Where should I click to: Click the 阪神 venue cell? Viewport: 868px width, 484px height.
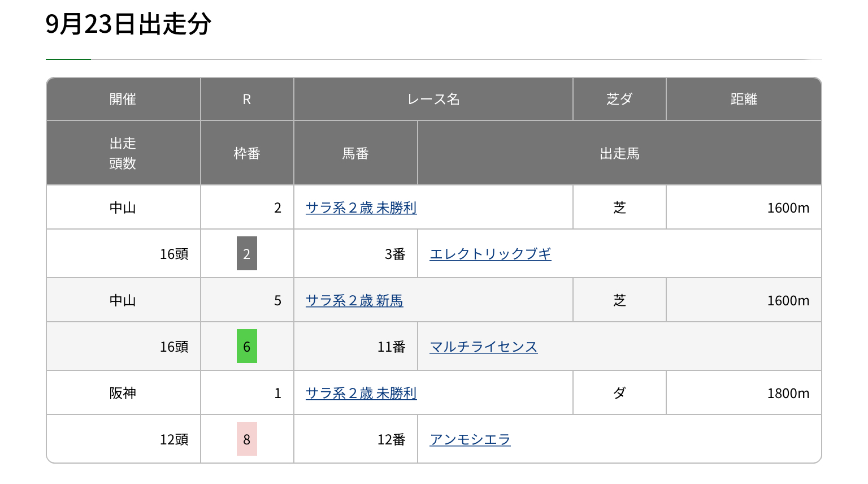(123, 394)
